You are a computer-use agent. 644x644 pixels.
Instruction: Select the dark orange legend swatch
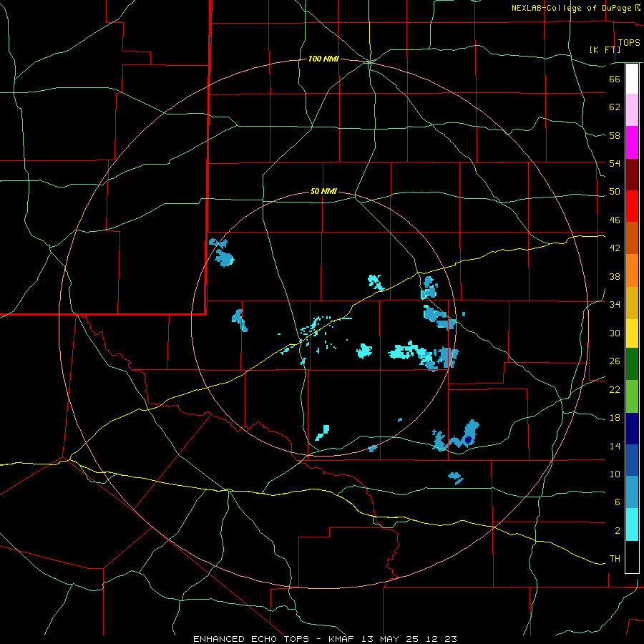(632, 238)
